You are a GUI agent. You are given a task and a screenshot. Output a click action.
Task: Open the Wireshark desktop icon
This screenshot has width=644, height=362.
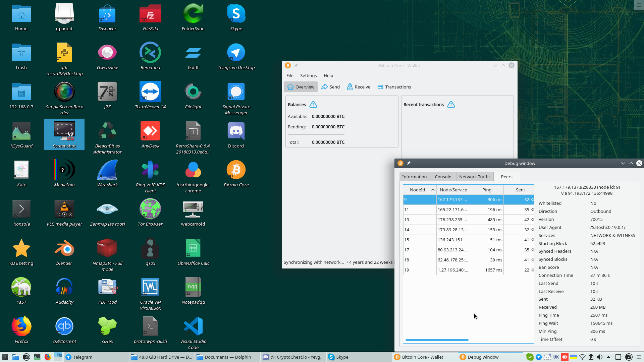click(x=107, y=170)
